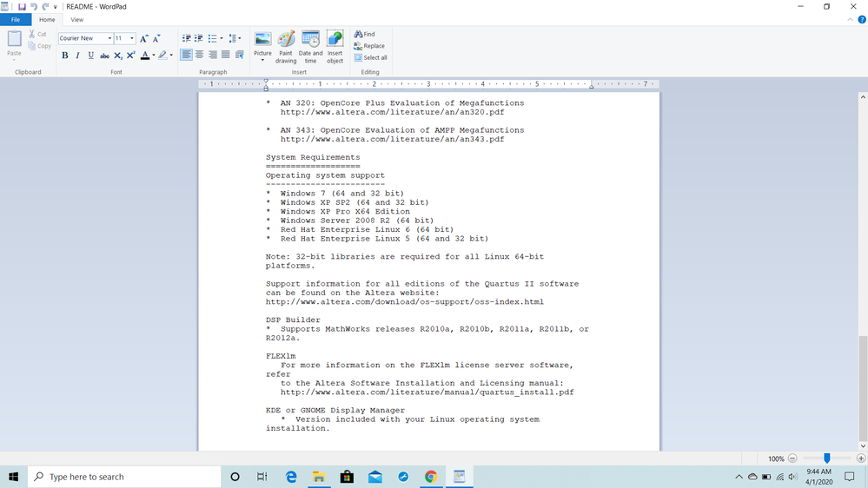Click the Paste clipboard icon

click(x=15, y=39)
